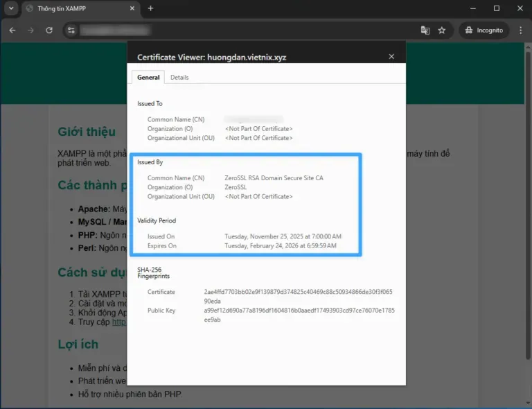Focus the browser address bar

(242, 31)
